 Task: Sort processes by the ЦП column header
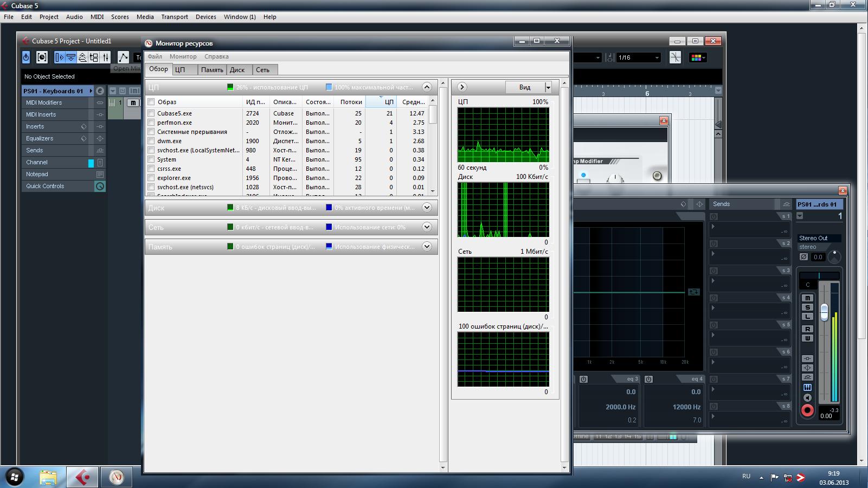point(389,102)
